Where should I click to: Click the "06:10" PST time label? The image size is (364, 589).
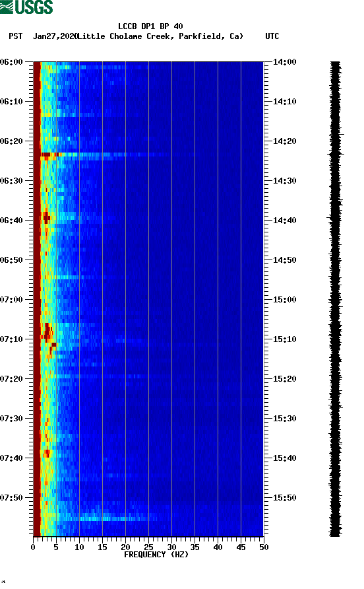pyautogui.click(x=12, y=102)
